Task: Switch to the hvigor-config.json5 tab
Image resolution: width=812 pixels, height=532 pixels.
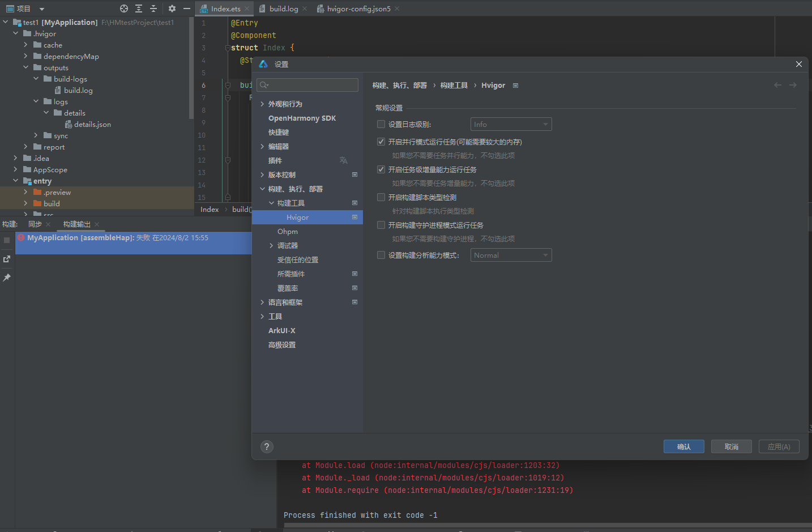Action: click(358, 8)
